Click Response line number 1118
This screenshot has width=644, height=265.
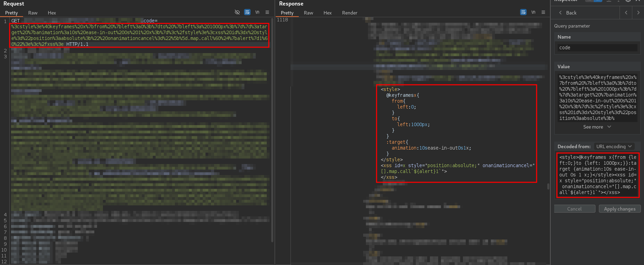(x=282, y=20)
